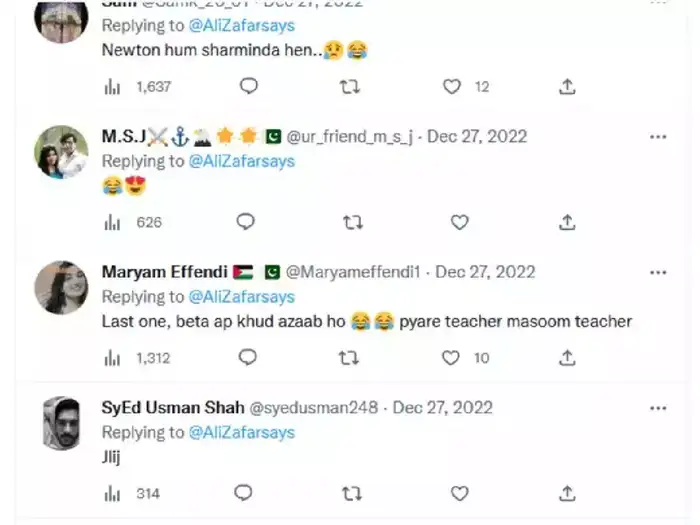Image resolution: width=700 pixels, height=525 pixels.
Task: Open Maryam Effendi's profile name
Action: click(x=164, y=272)
